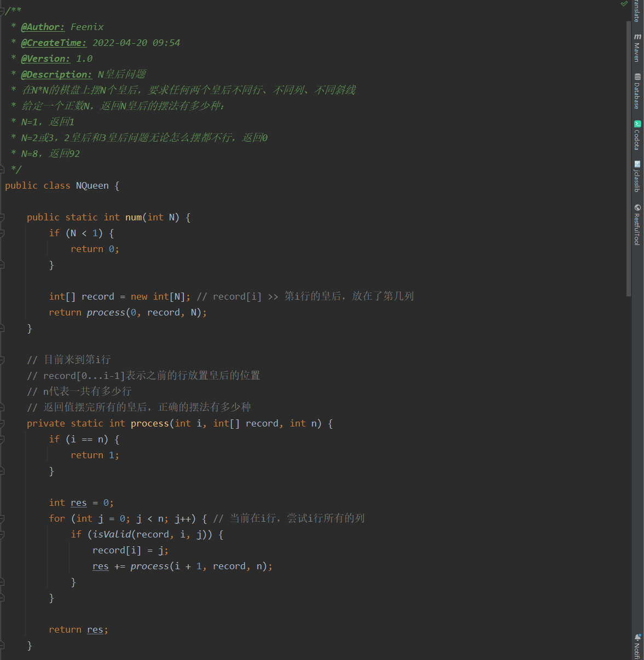Viewport: 644px width, 660px height.
Task: Open the Maven tool window tab
Action: [637, 48]
